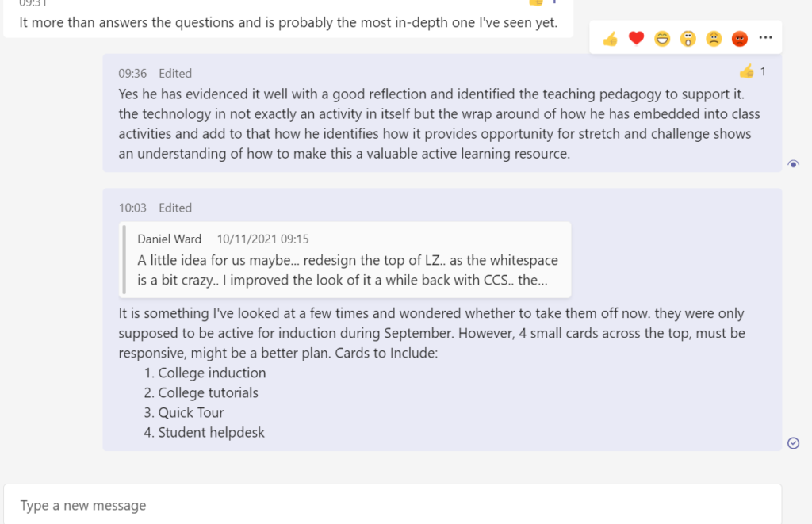812x524 pixels.
Task: Click the 'Student helpdesk' list item text
Action: tap(211, 433)
